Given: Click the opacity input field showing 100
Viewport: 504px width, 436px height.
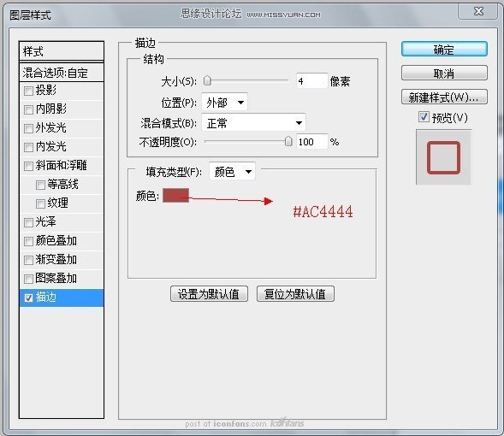Looking at the screenshot, I should [311, 142].
